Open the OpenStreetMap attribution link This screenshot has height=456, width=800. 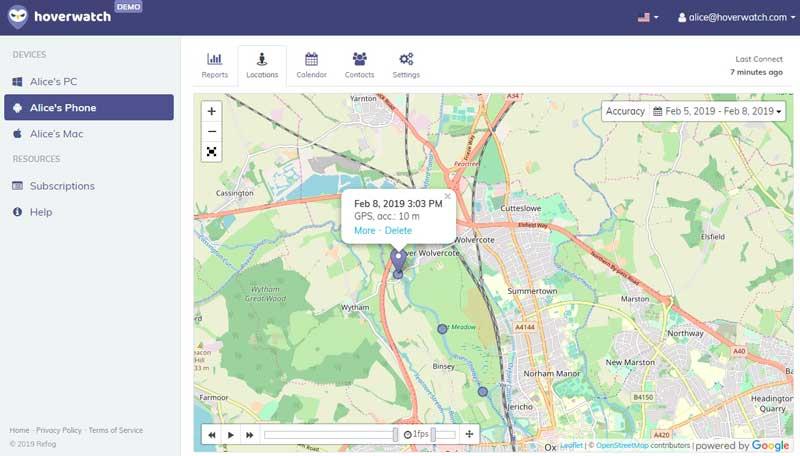(x=622, y=445)
